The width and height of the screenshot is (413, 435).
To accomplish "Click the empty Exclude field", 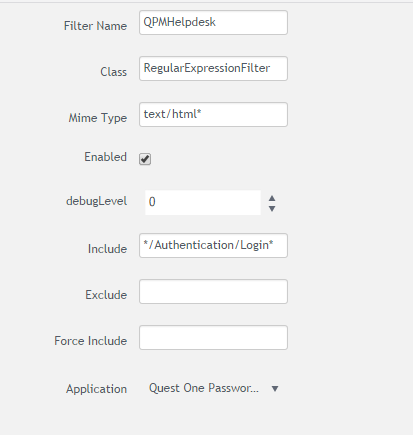I will (x=213, y=292).
